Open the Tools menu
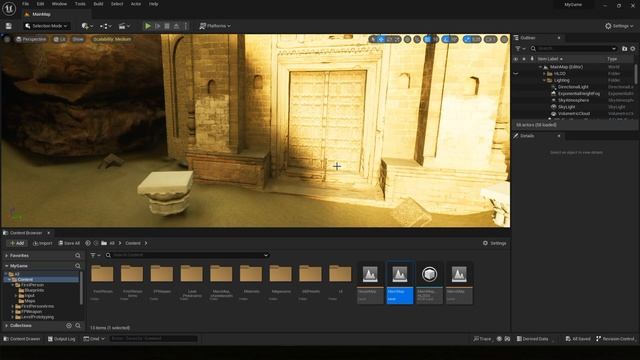640x360 pixels. [80, 4]
